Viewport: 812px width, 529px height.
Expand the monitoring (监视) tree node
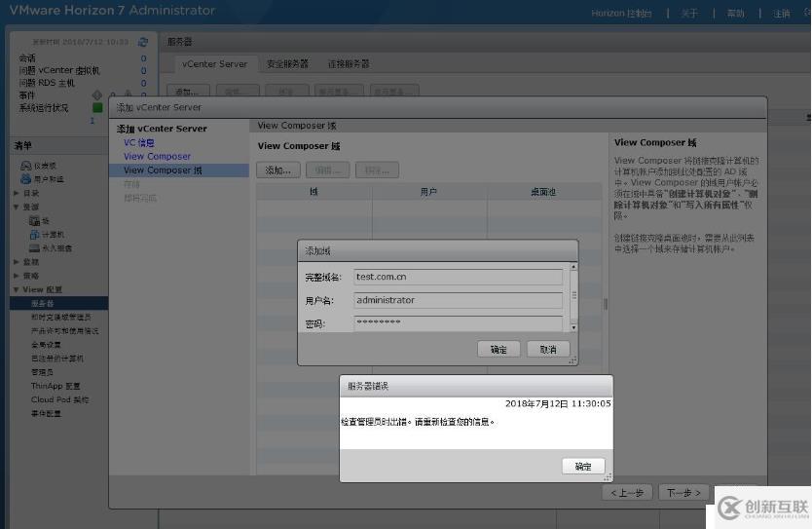16,262
